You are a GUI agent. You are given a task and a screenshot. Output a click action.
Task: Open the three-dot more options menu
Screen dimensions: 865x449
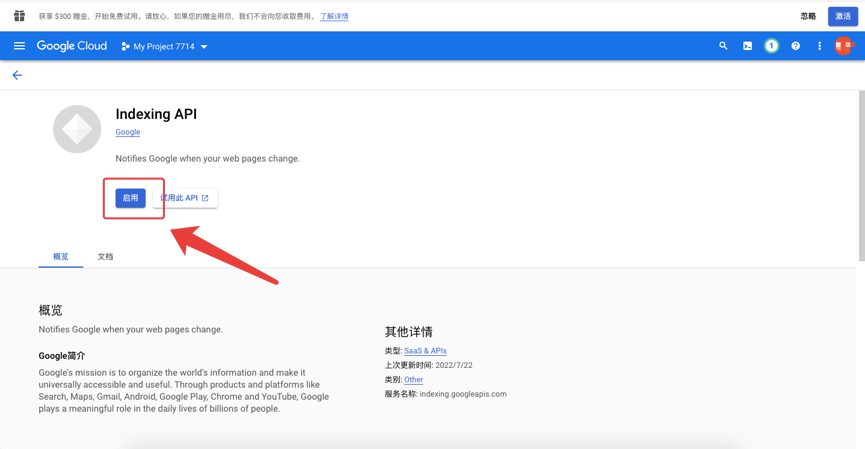[x=819, y=46]
